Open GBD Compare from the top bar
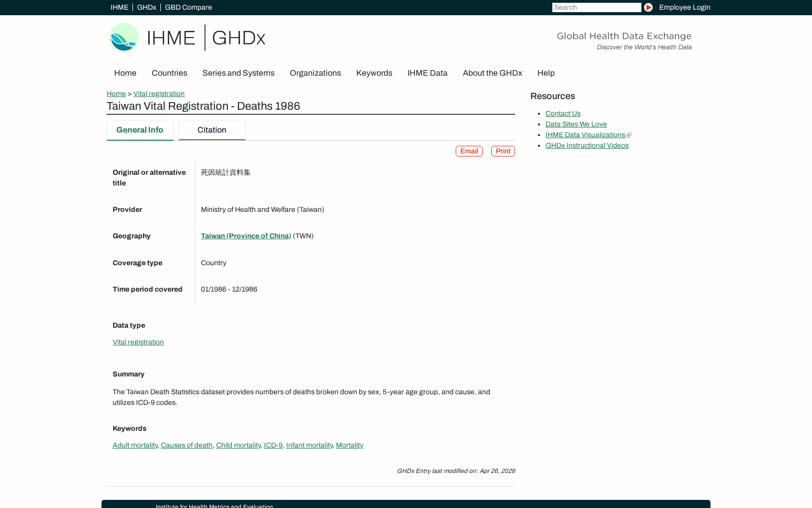This screenshot has width=812, height=508. pyautogui.click(x=188, y=7)
